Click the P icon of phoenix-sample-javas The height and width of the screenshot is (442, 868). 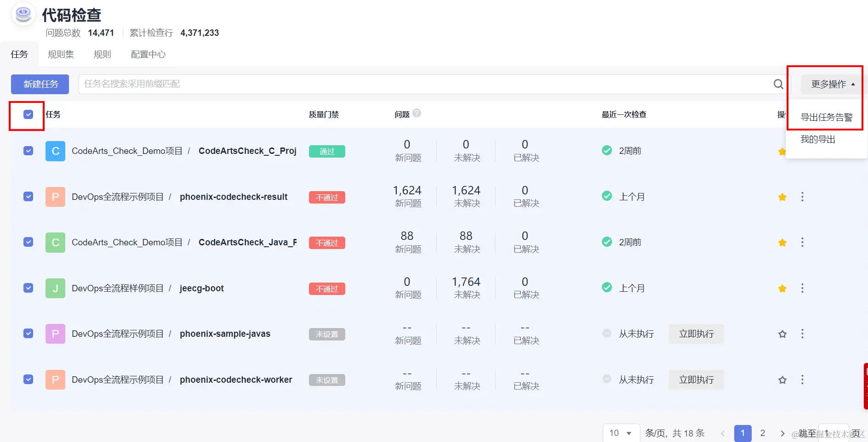(x=55, y=334)
